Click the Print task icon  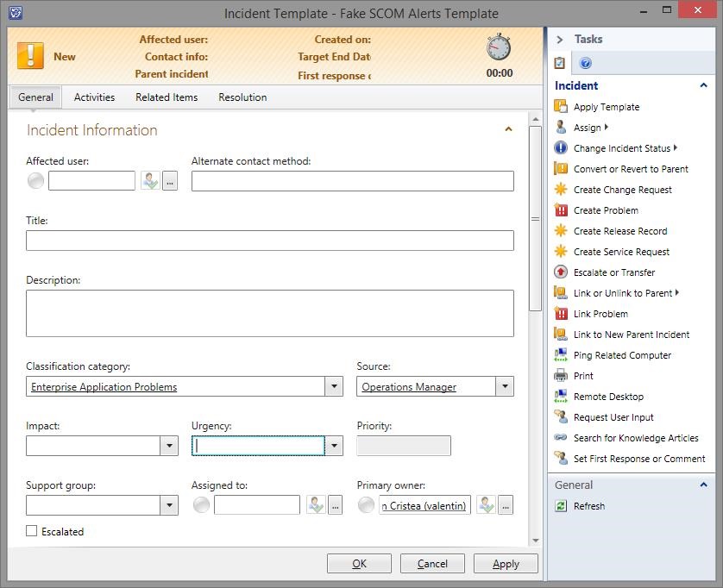(x=561, y=376)
